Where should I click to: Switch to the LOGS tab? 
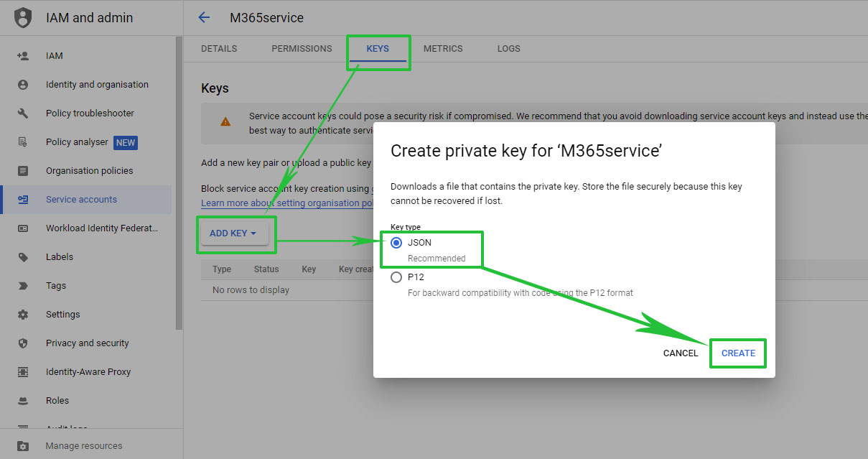[x=509, y=49]
